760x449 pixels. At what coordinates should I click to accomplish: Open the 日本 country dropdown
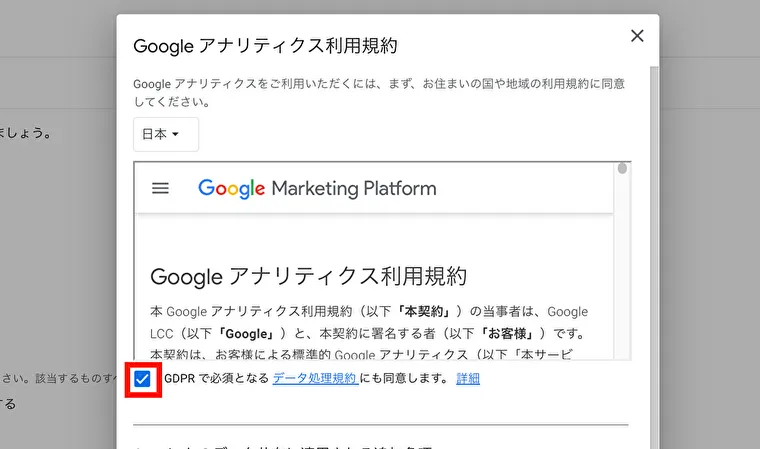pos(166,134)
